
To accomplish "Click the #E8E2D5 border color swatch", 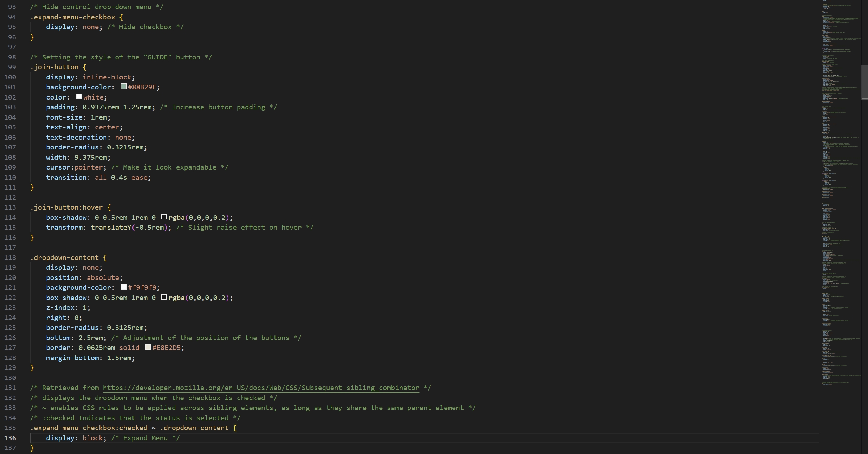I will click(x=148, y=347).
